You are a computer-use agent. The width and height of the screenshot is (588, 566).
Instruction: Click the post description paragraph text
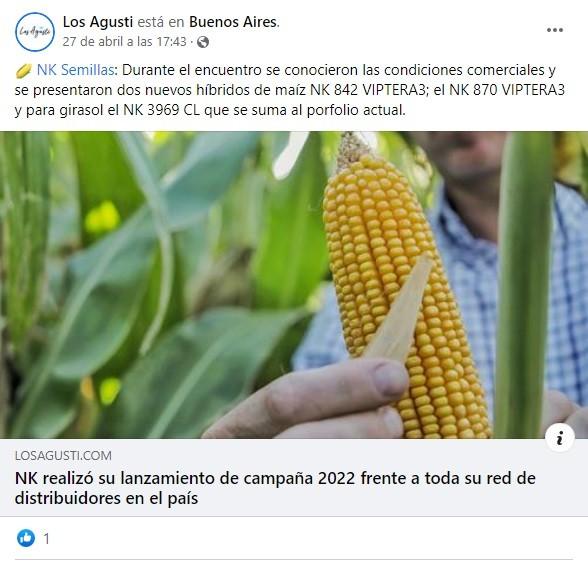click(290, 90)
